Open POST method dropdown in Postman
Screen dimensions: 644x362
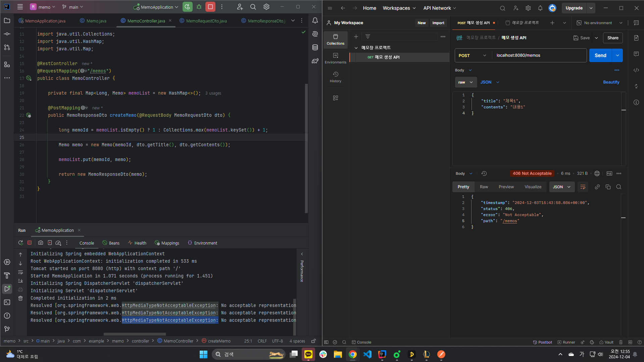point(472,55)
